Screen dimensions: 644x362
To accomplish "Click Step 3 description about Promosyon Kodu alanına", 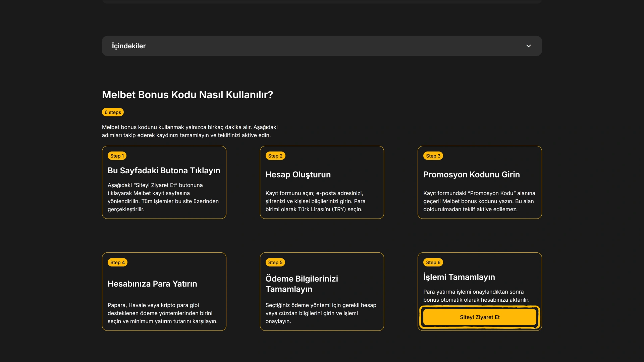I will pyautogui.click(x=479, y=201).
